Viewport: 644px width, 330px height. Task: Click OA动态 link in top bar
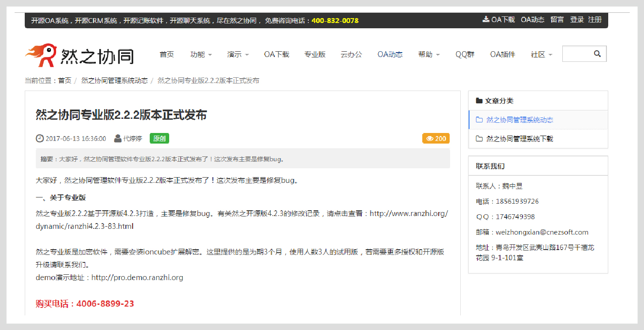point(533,19)
